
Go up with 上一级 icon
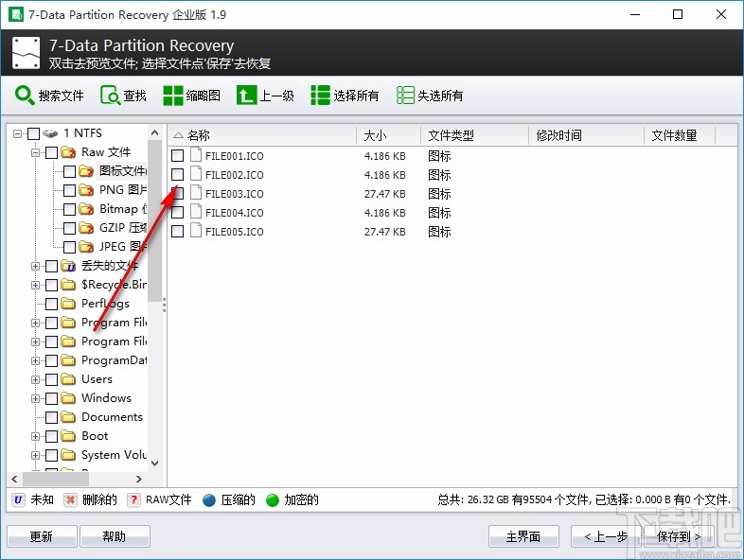pos(246,96)
